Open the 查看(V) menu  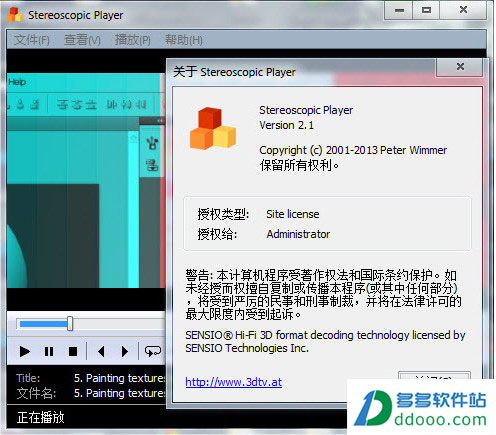(82, 40)
